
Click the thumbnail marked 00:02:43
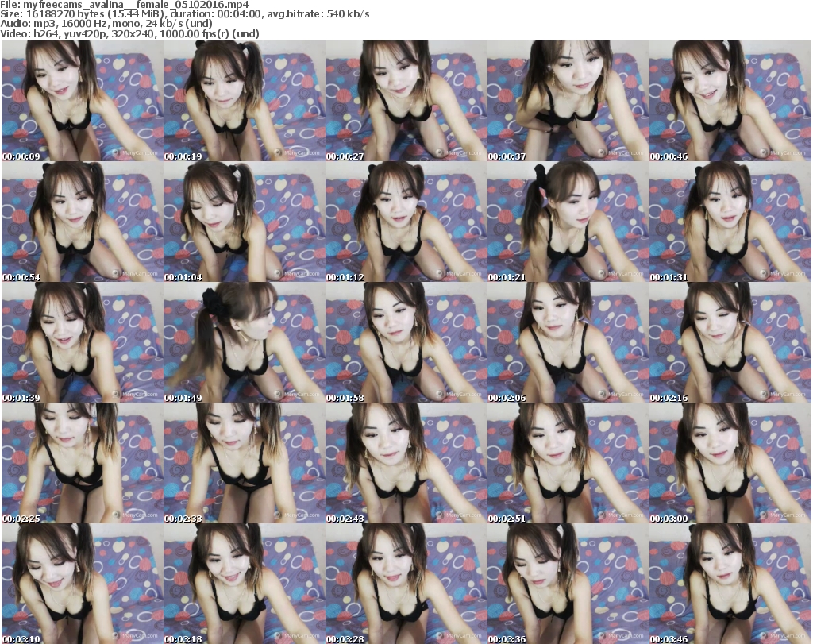406,463
